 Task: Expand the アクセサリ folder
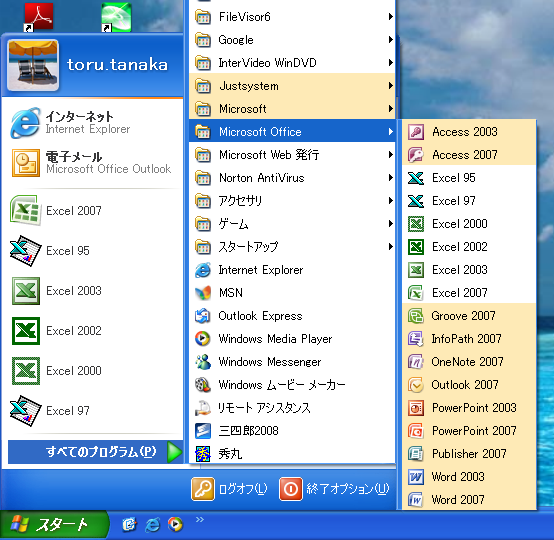click(292, 201)
